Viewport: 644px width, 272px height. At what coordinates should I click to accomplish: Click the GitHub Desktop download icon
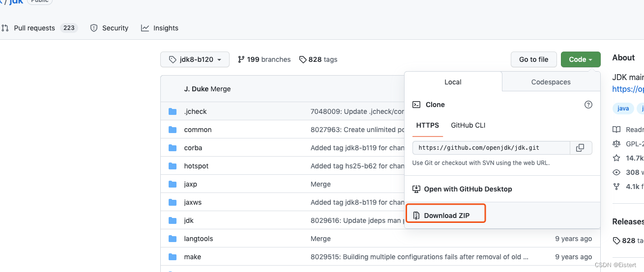[416, 189]
